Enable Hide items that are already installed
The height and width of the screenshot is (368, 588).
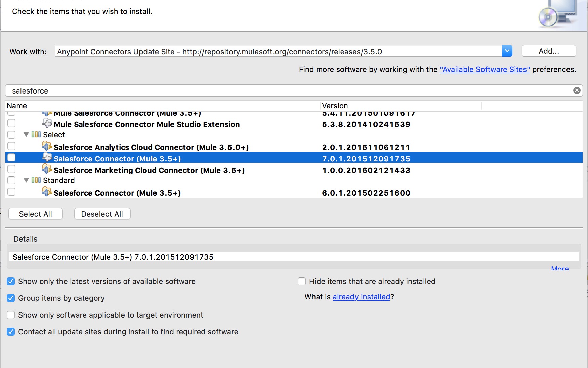pos(302,281)
